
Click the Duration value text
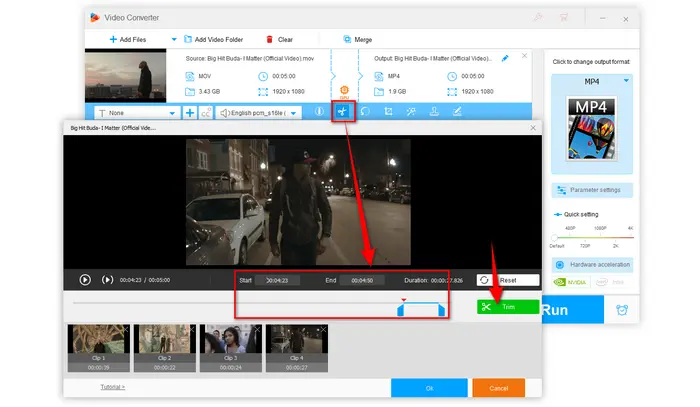(x=447, y=280)
